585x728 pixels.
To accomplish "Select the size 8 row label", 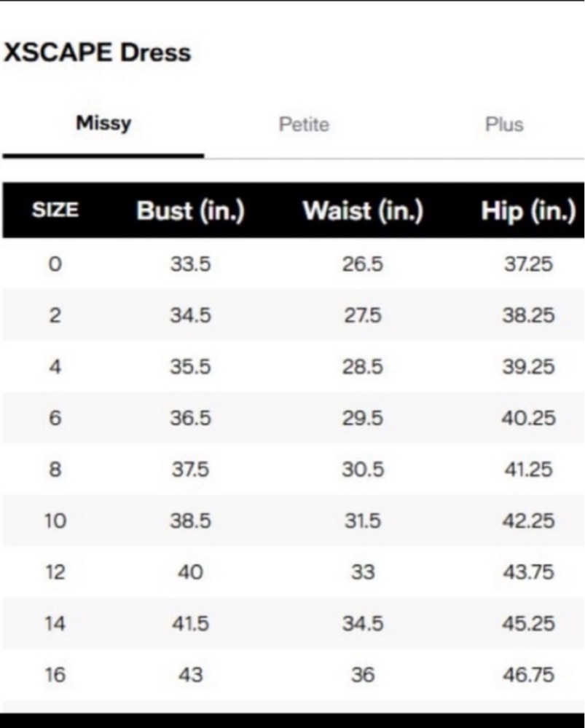I will tap(55, 470).
